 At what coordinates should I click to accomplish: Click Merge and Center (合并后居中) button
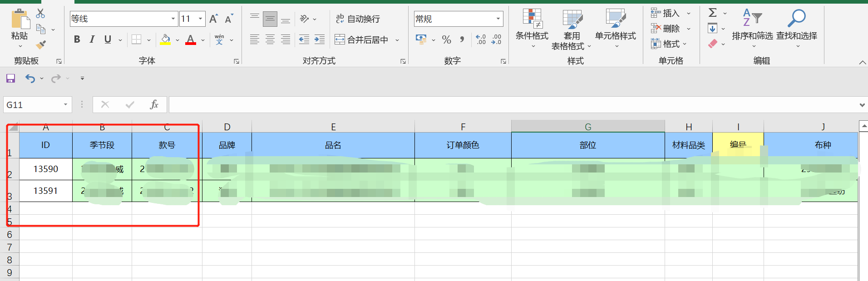coord(362,39)
